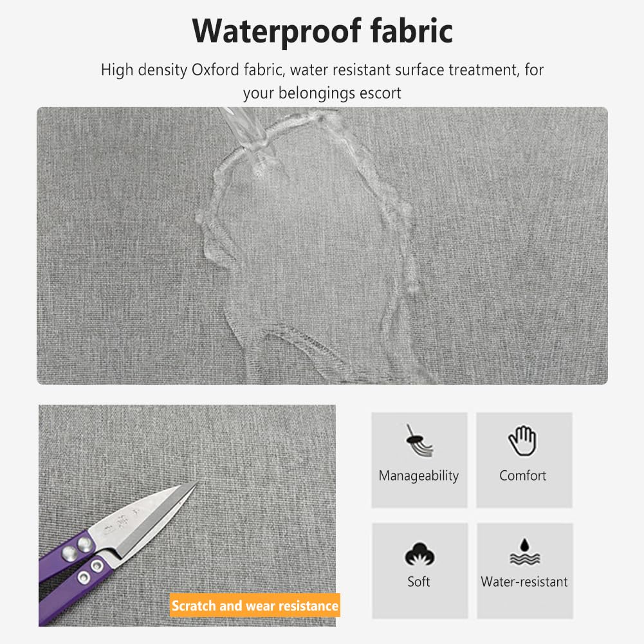Click the Scratch and wear resistance banner
This screenshot has height=644, width=644.
255,605
